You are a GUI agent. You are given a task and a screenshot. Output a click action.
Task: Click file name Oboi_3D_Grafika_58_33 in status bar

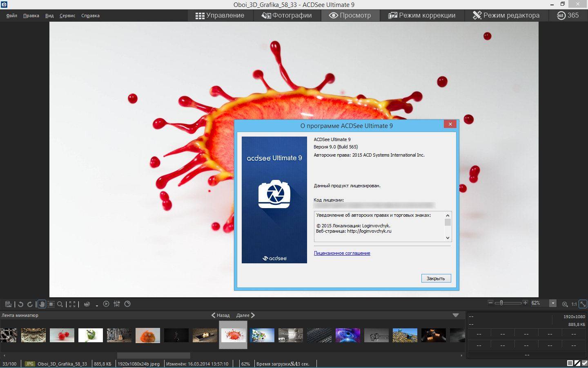[62, 364]
